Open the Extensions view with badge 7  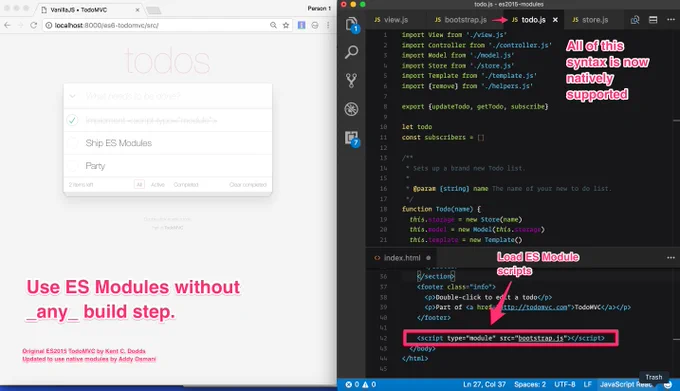pos(352,138)
